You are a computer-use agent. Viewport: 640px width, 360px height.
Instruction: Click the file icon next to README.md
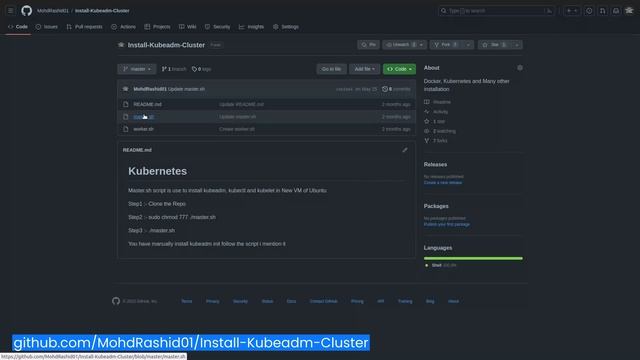coord(126,104)
